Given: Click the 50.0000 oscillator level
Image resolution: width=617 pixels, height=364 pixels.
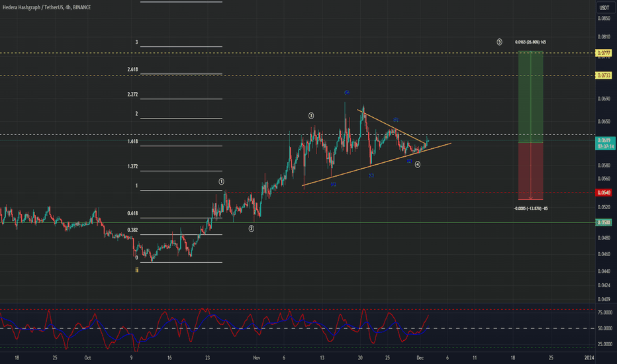Looking at the screenshot, I should click(605, 328).
